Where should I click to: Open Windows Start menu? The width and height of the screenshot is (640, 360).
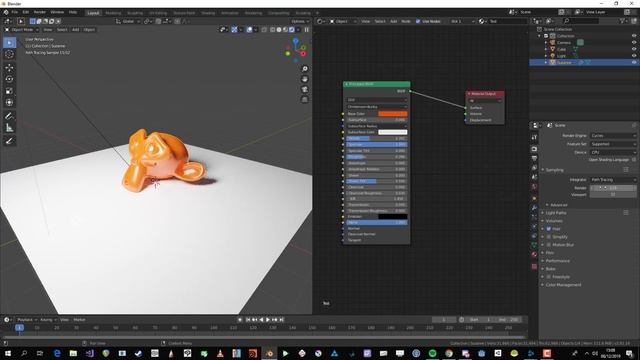[x=8, y=353]
